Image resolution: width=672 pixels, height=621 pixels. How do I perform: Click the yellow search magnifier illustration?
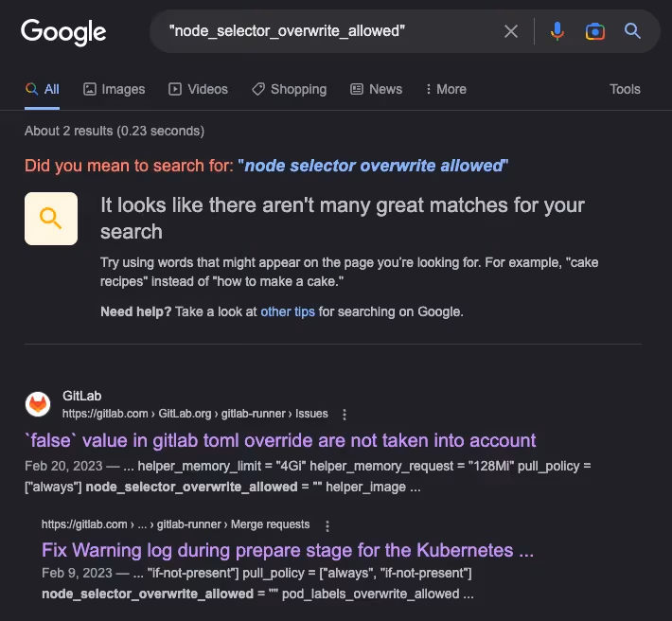pyautogui.click(x=51, y=219)
